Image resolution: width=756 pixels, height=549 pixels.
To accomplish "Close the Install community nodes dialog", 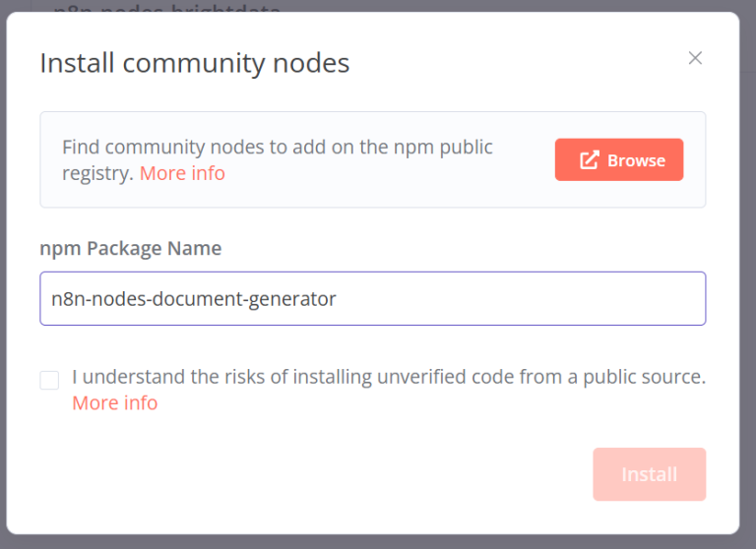I will click(695, 58).
